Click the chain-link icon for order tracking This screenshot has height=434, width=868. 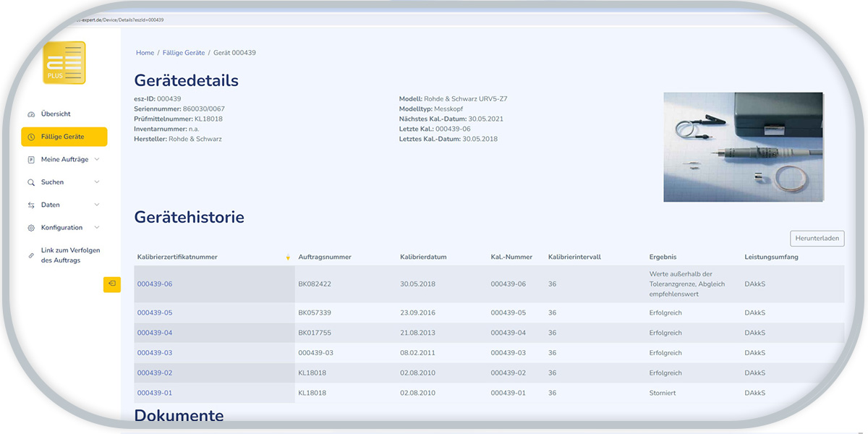tap(31, 255)
